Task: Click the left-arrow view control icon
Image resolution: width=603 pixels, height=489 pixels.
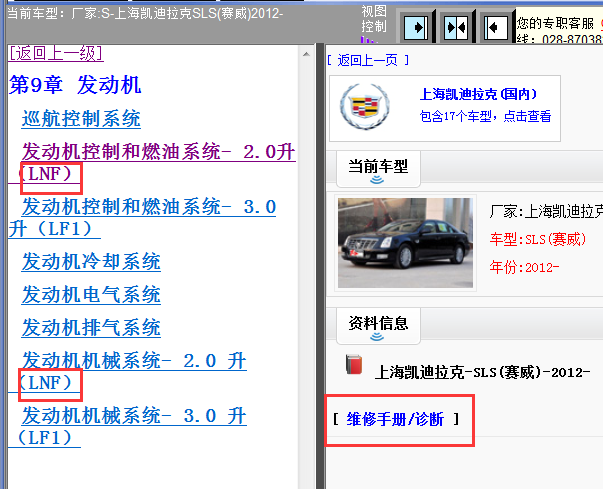Action: (496, 27)
